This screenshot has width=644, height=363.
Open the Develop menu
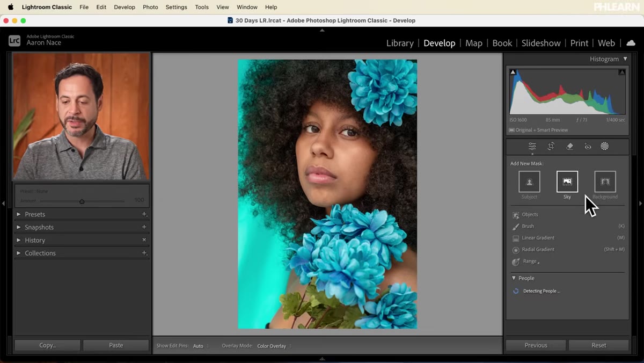125,7
